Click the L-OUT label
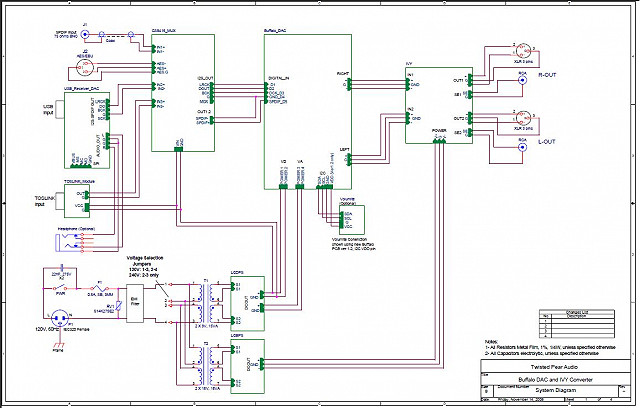Screen dimensions: 640x408 (547, 142)
